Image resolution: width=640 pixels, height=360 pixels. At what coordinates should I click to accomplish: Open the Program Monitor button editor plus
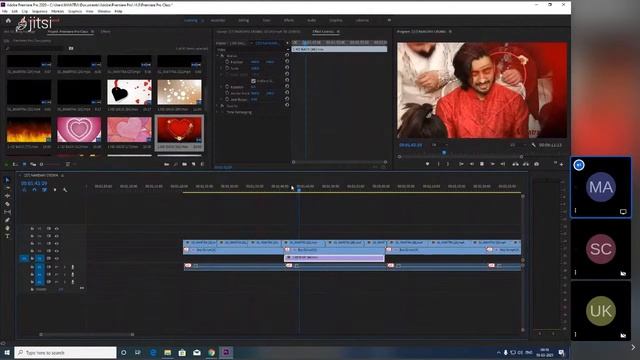(x=562, y=164)
